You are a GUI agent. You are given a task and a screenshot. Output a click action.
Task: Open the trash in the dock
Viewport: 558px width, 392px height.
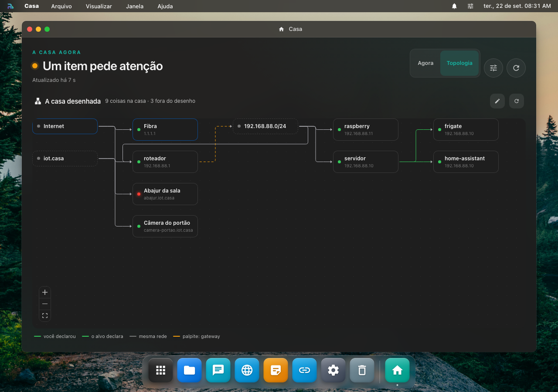point(362,370)
